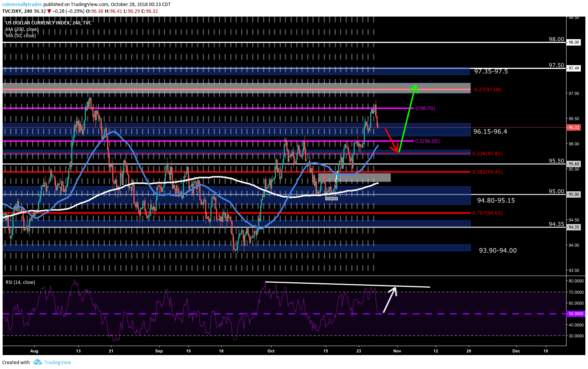
Task: Select the 93.90-94.00 zone label
Action: [498, 250]
